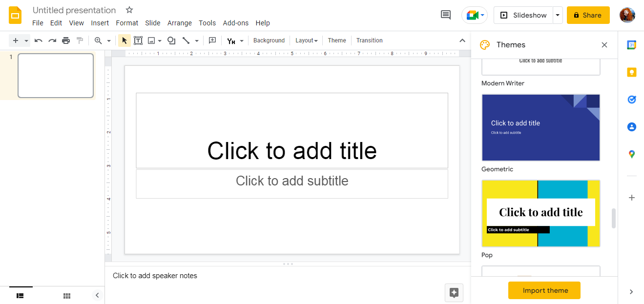Viewport: 644px width, 304px height.
Task: Insert a text box
Action: [138, 41]
